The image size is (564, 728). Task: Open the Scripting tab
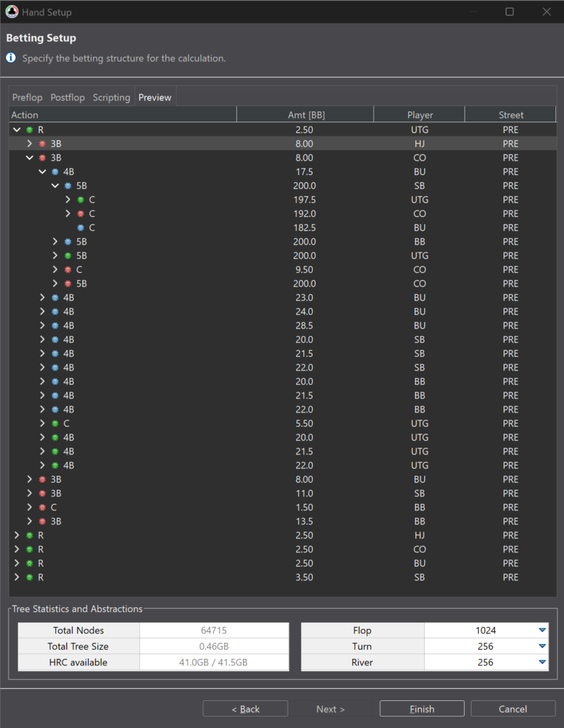tap(112, 97)
